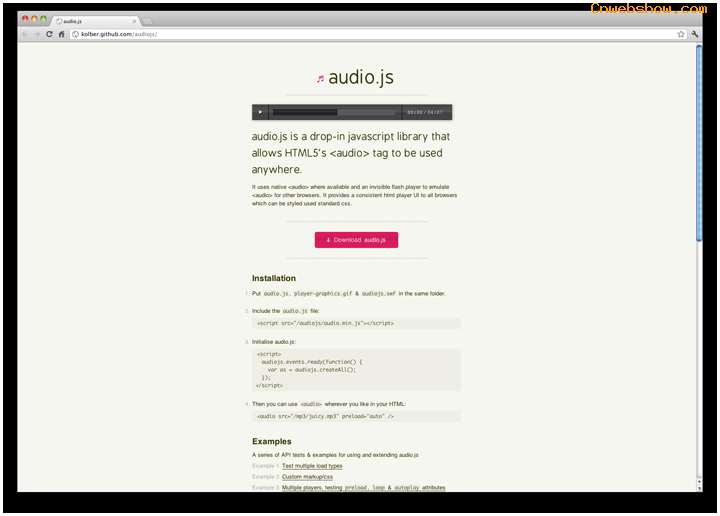Click 'A series of API tests' description

click(x=335, y=455)
